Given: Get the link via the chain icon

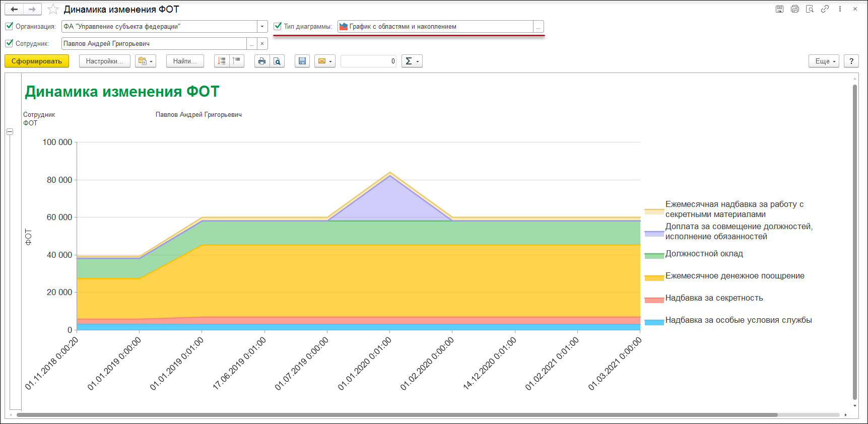Looking at the screenshot, I should [825, 9].
